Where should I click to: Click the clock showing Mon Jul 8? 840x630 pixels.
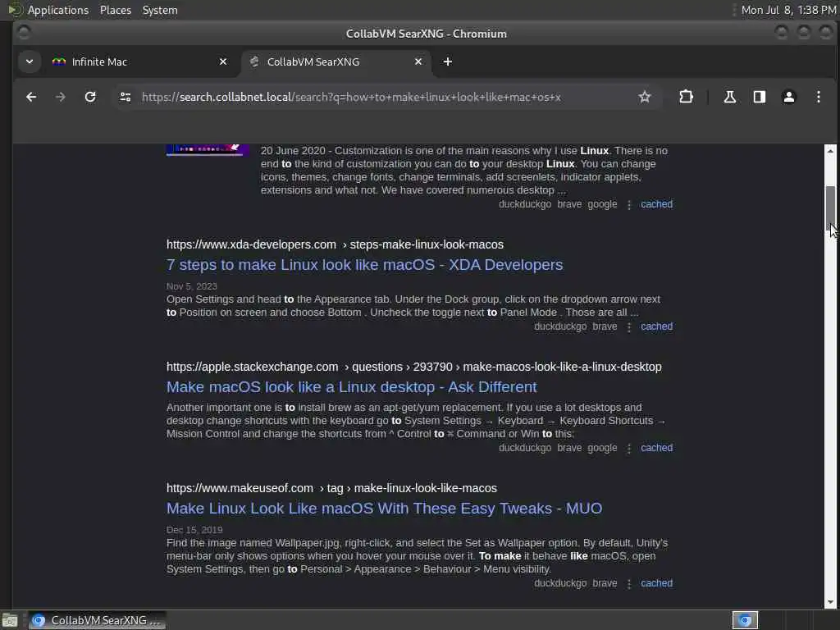click(x=788, y=10)
